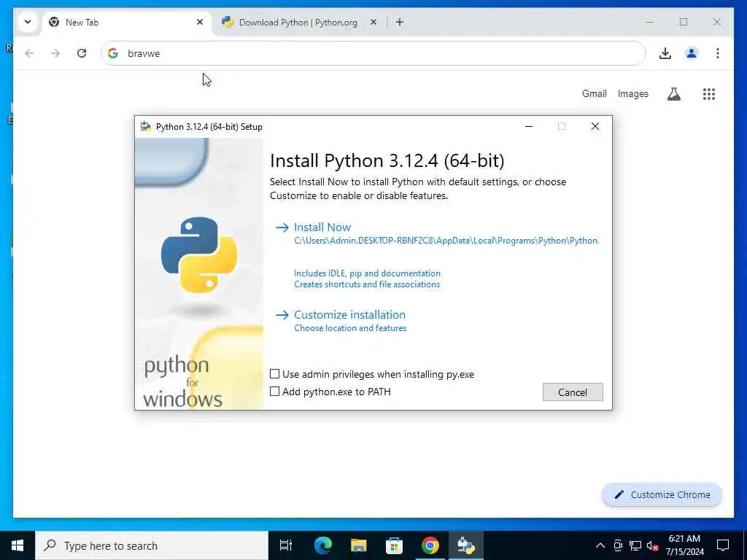Screen dimensions: 747x560
Task: Go forward in Chrome
Action: tap(55, 53)
